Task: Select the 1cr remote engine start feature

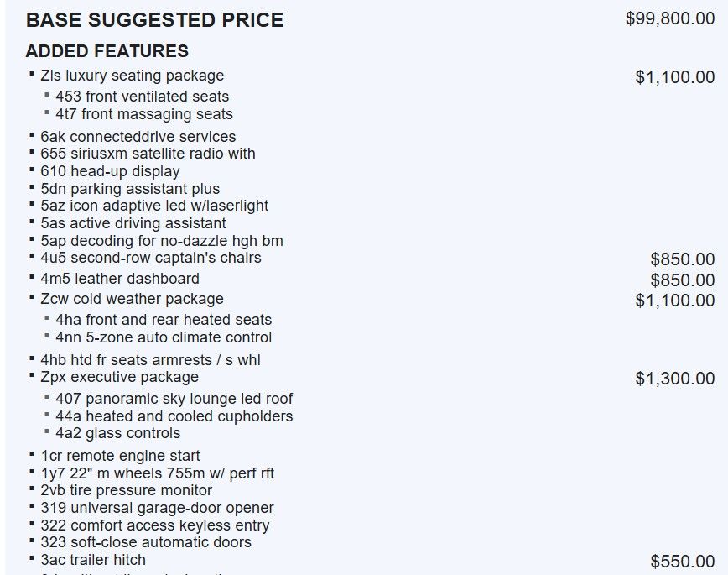Action: point(120,456)
